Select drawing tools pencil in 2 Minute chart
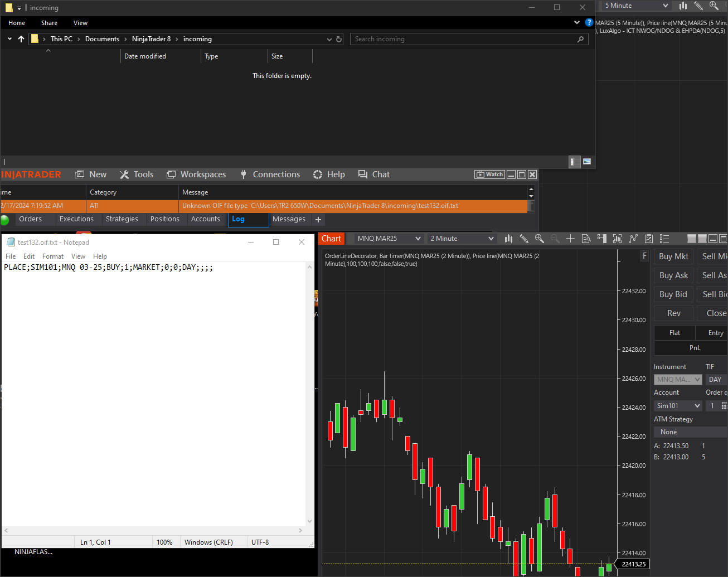 524,239
